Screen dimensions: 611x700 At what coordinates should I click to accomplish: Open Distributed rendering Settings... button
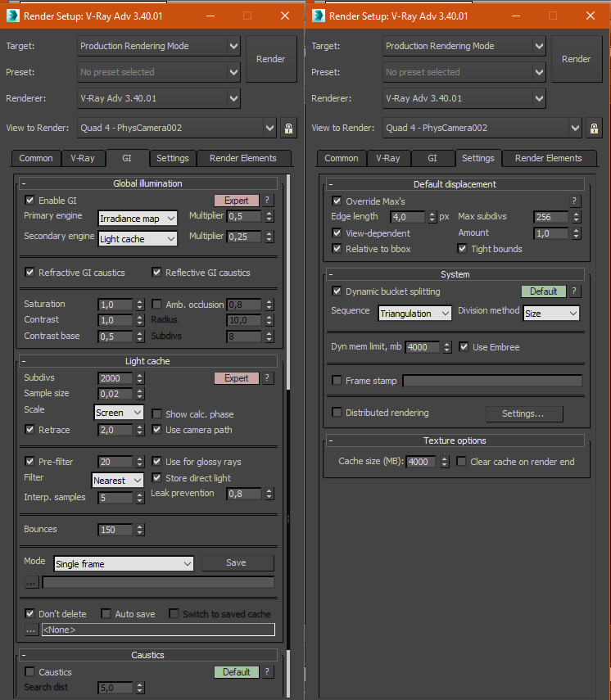[x=524, y=413]
